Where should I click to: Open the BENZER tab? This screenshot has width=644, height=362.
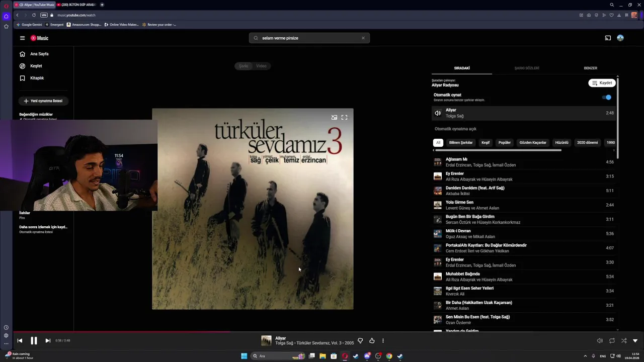(x=590, y=68)
